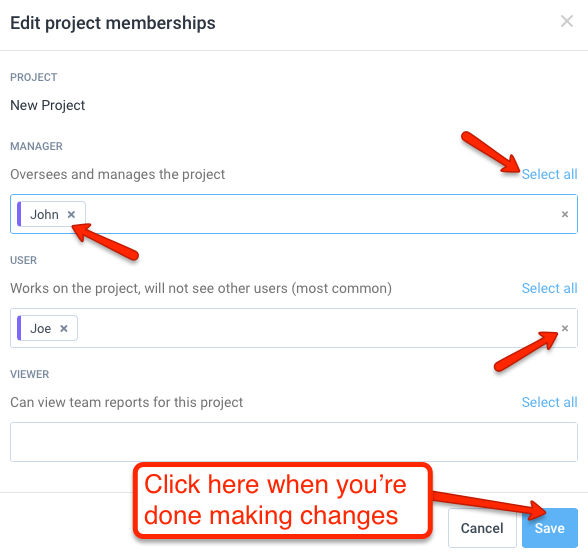Save the membership changes
Viewport: 588px width, 554px height.
(x=550, y=528)
